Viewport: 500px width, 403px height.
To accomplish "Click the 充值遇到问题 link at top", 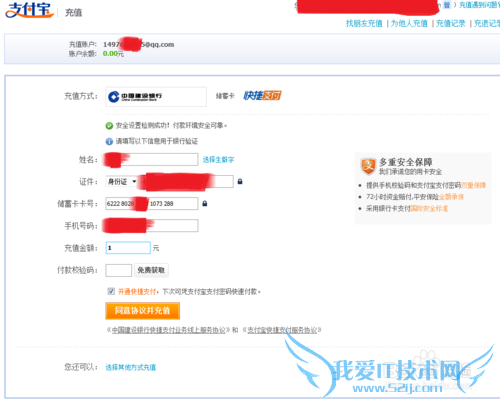I will 479,5.
